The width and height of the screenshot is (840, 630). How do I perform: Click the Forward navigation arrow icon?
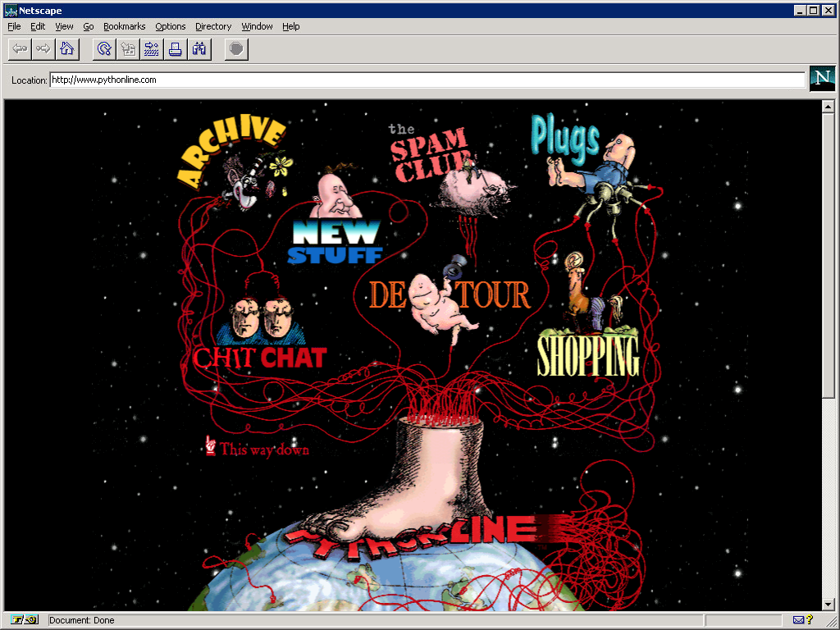point(43,48)
